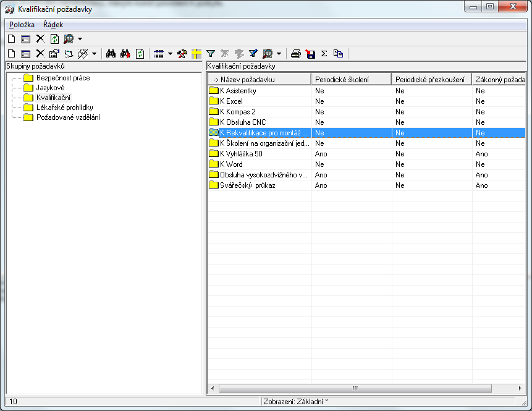Click Periodické školení Ano for Svářečský průkaz
Viewport: 532px width, 411px height.
coord(321,185)
